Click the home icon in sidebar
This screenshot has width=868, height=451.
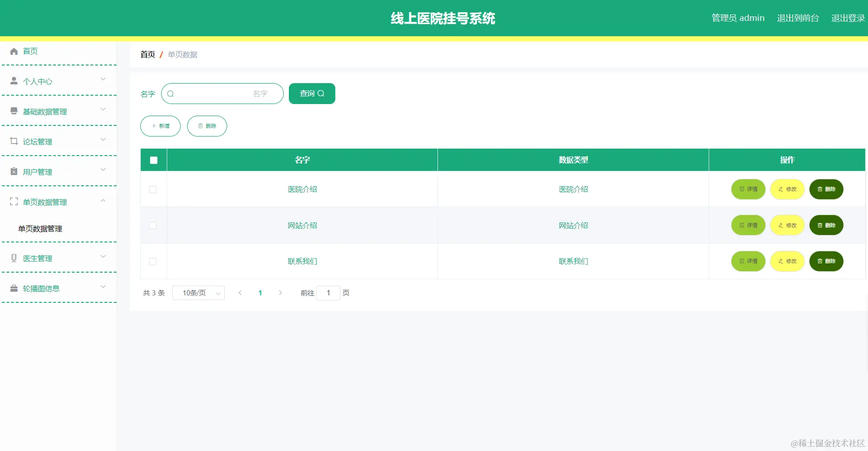(x=14, y=51)
